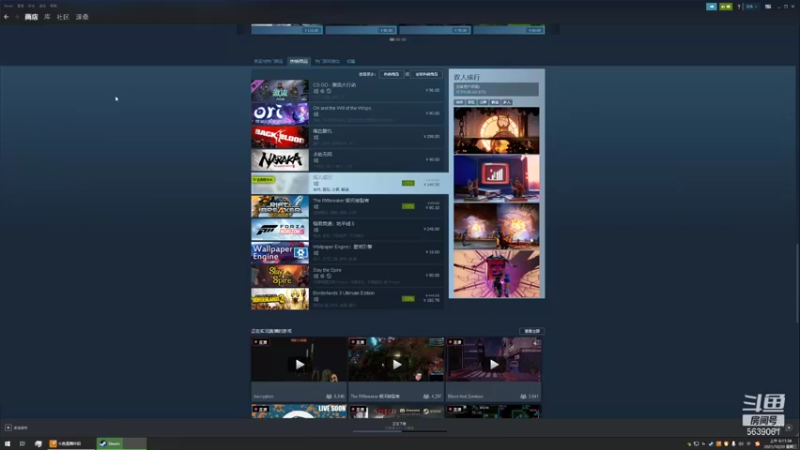Open the help question mark icon
800x450 pixels.
click(738, 7)
